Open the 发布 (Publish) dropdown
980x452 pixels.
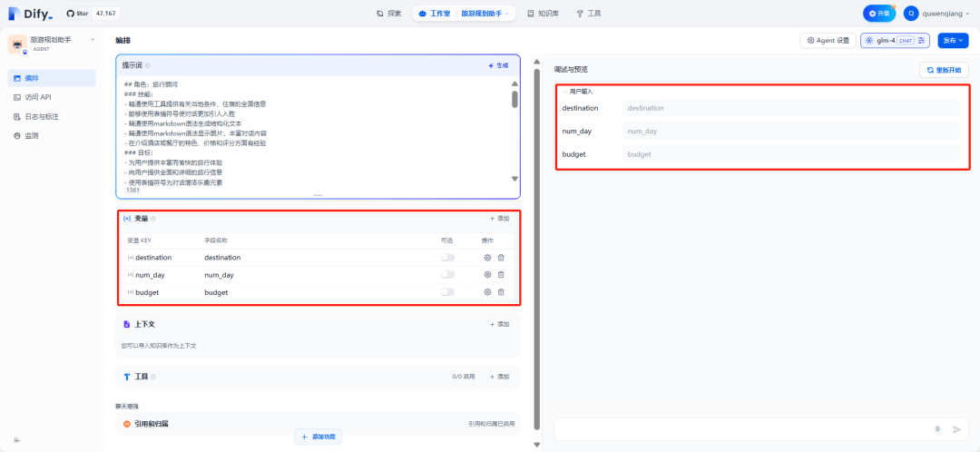pos(953,41)
